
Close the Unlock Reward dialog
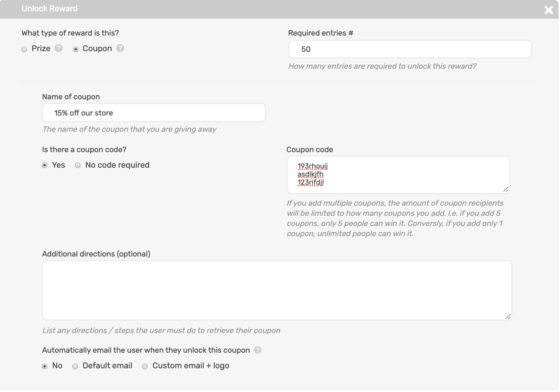click(x=548, y=10)
